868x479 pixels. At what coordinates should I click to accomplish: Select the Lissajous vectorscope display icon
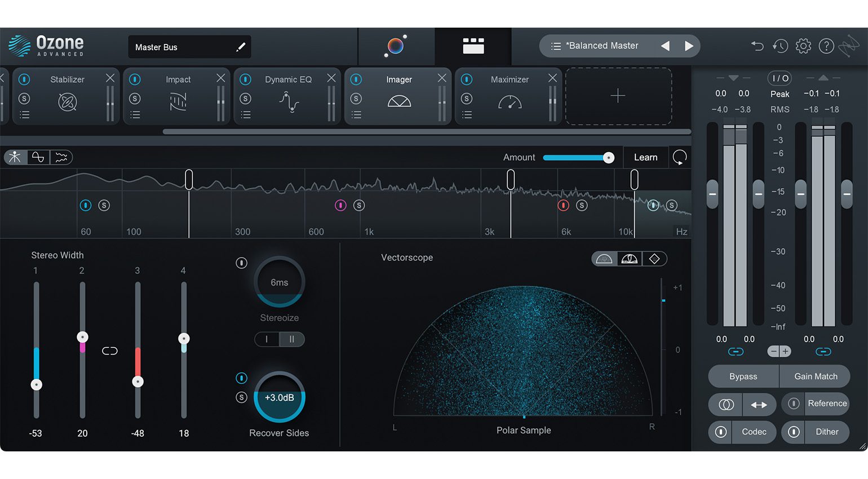click(x=655, y=259)
